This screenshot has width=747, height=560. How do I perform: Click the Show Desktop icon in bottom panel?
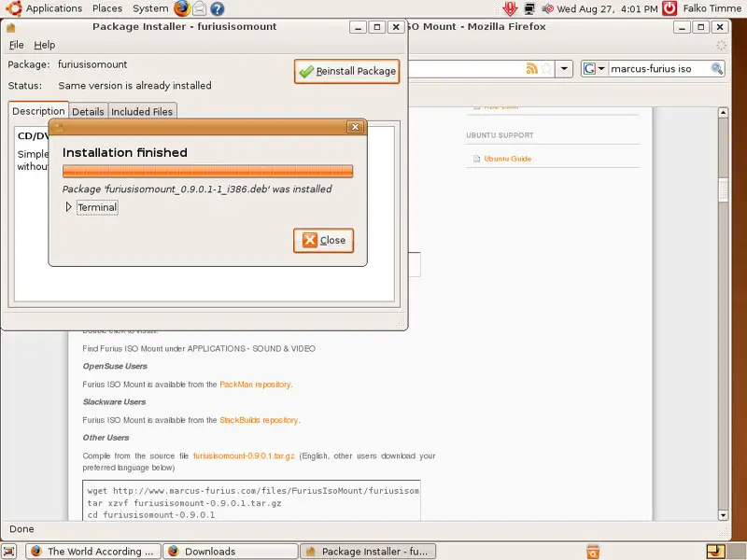pyautogui.click(x=9, y=551)
